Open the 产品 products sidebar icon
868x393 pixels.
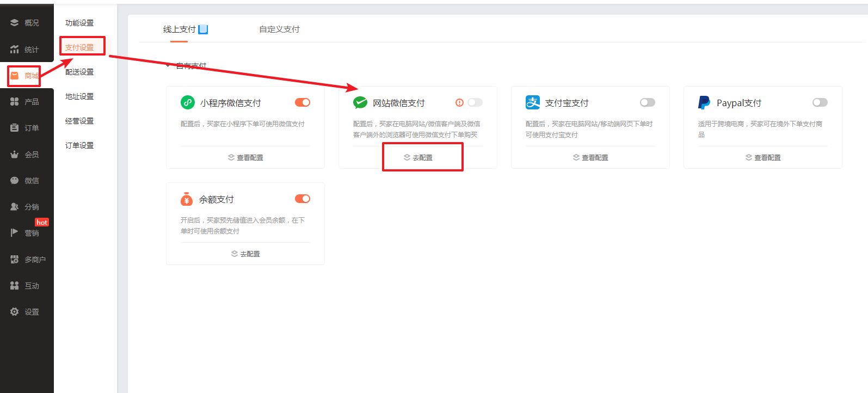pyautogui.click(x=15, y=102)
